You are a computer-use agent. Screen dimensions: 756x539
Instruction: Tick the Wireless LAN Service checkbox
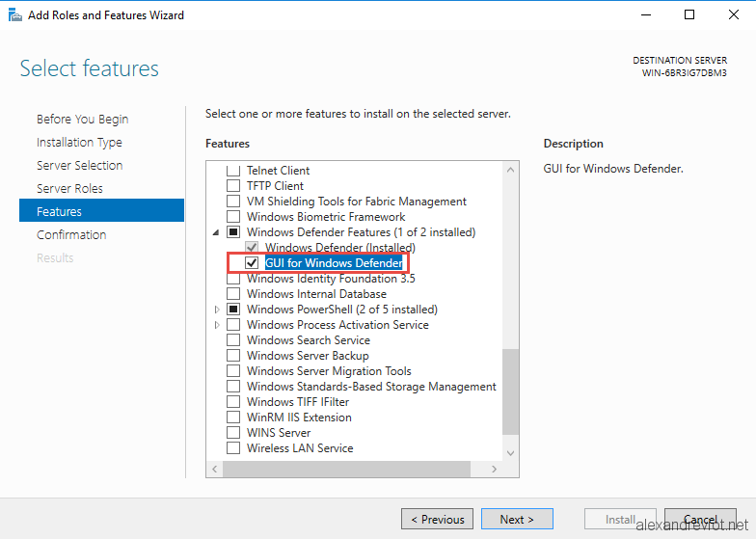click(233, 447)
